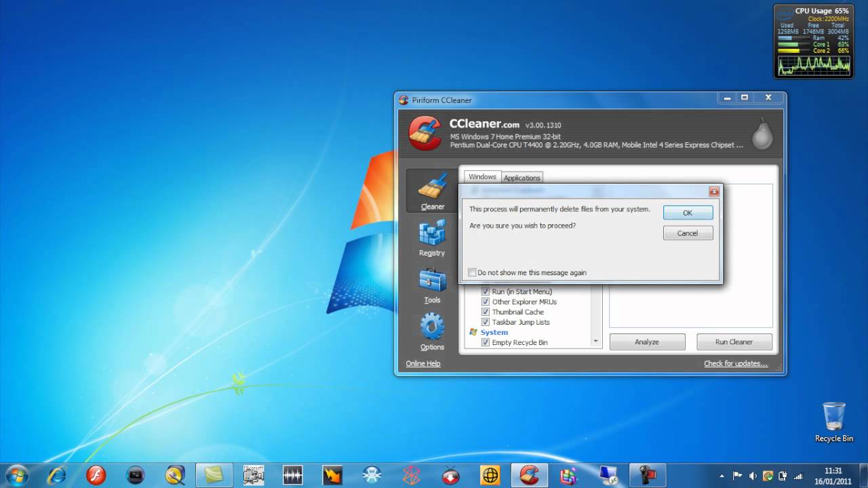Screen dimensions: 868x488
Task: Open the Online Help link
Action: (423, 363)
